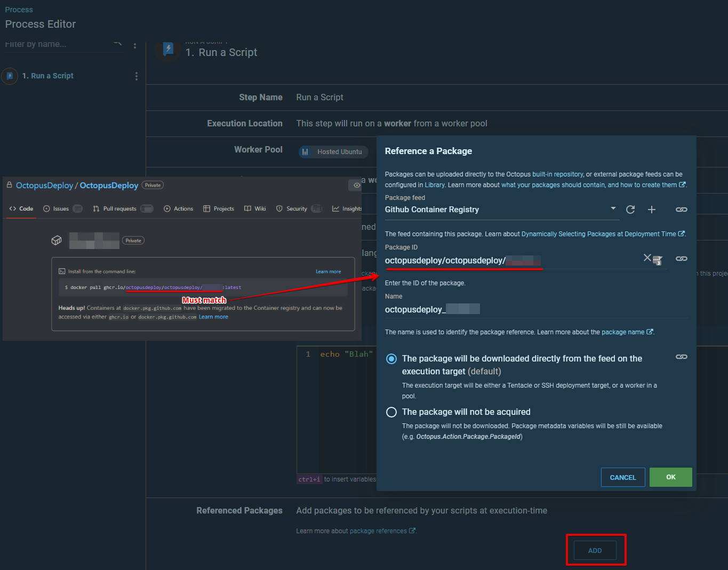Open options menu next to filter field
This screenshot has width=728, height=570.
pos(134,45)
